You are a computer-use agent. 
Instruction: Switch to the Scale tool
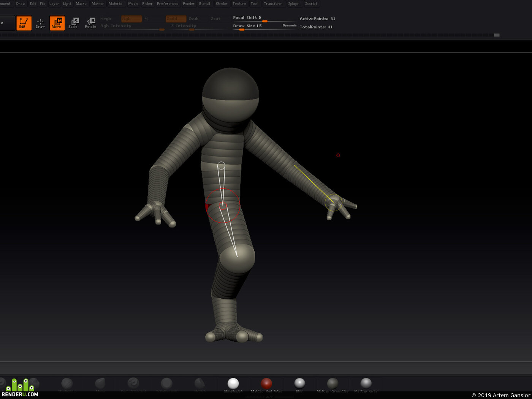73,23
